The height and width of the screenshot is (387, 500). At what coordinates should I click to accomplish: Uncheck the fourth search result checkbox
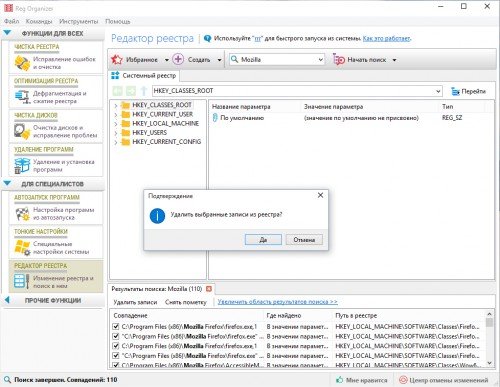[116, 355]
